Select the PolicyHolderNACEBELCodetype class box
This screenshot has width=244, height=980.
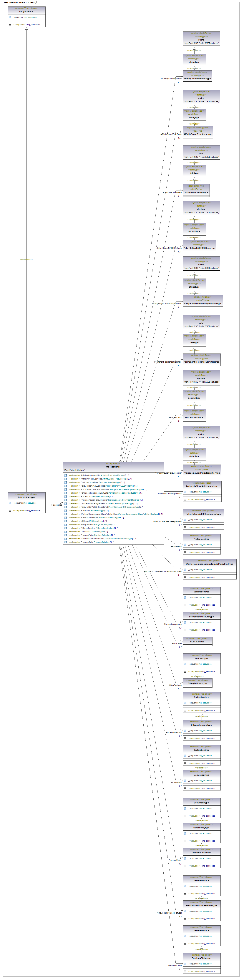coord(199,246)
